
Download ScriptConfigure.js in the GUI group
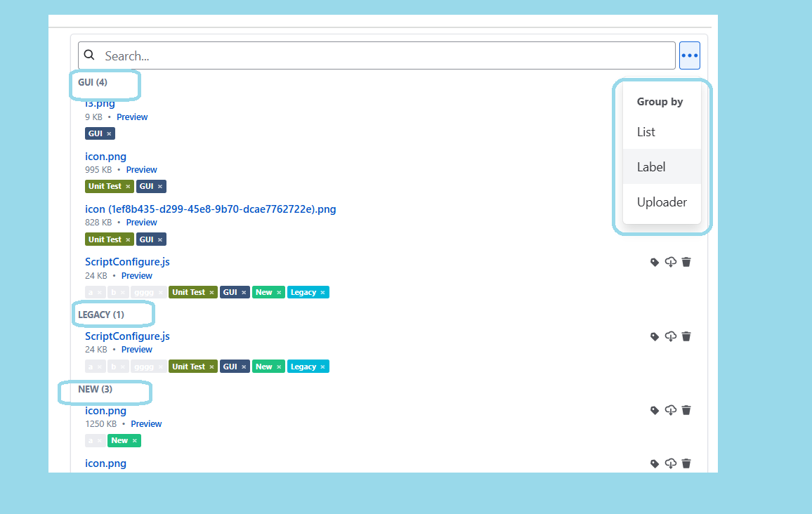(x=671, y=262)
